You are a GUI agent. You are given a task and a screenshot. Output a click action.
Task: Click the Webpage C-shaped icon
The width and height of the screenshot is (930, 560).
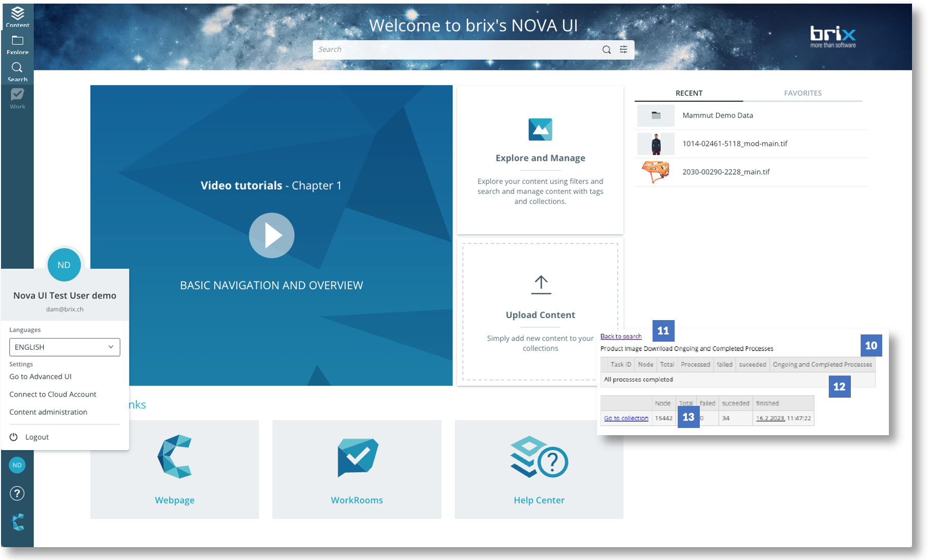(175, 456)
